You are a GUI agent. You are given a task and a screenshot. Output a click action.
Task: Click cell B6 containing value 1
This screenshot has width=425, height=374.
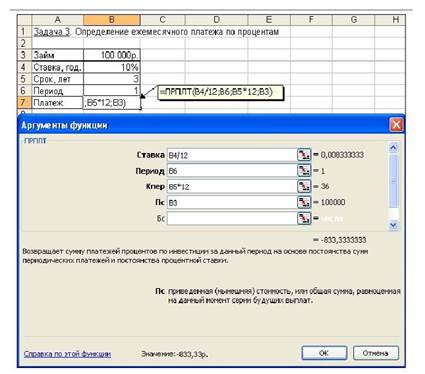pos(112,90)
